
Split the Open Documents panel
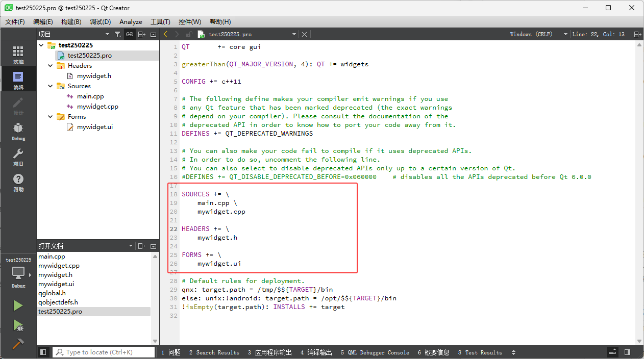click(x=142, y=246)
